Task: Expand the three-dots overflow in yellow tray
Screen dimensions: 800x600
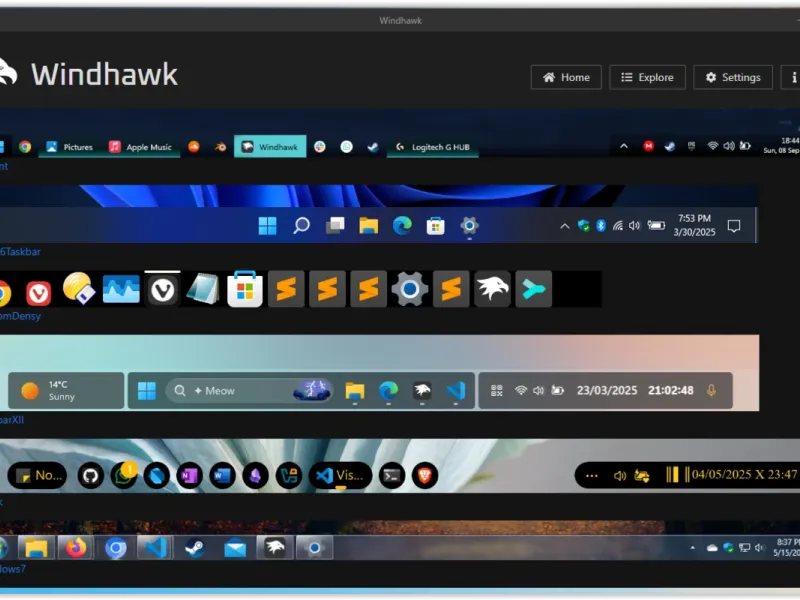Action: [x=591, y=476]
